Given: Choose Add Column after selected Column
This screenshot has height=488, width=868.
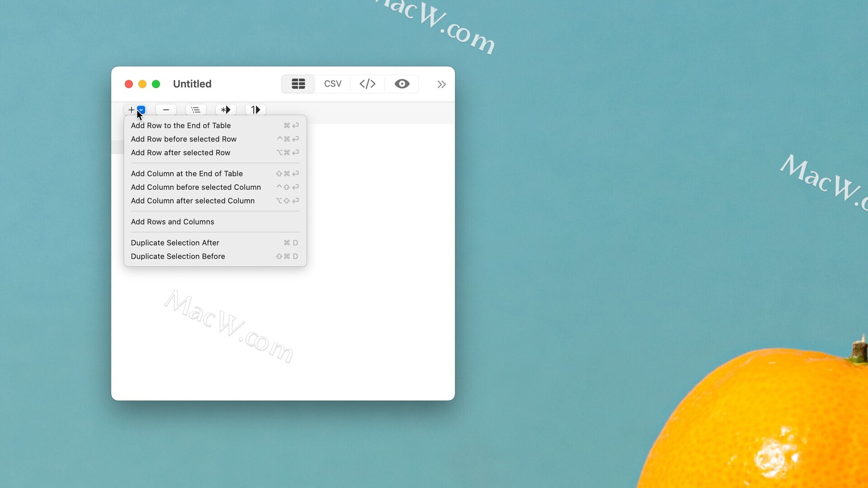Looking at the screenshot, I should click(215, 201).
